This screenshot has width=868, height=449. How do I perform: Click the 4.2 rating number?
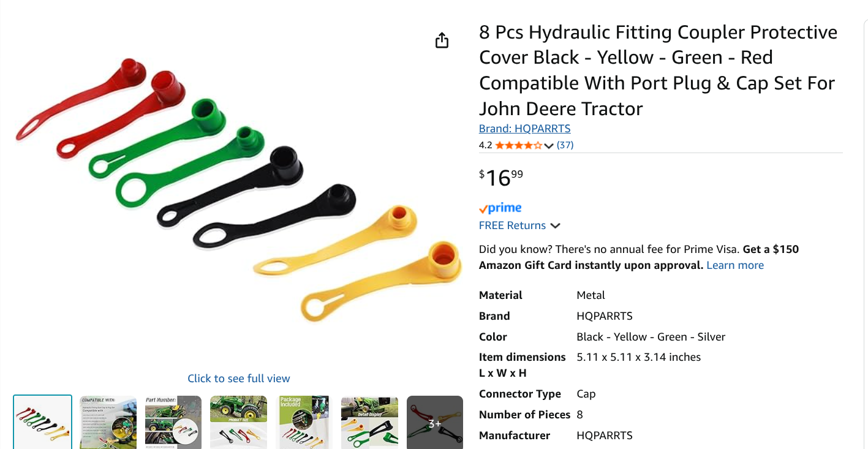pyautogui.click(x=485, y=145)
